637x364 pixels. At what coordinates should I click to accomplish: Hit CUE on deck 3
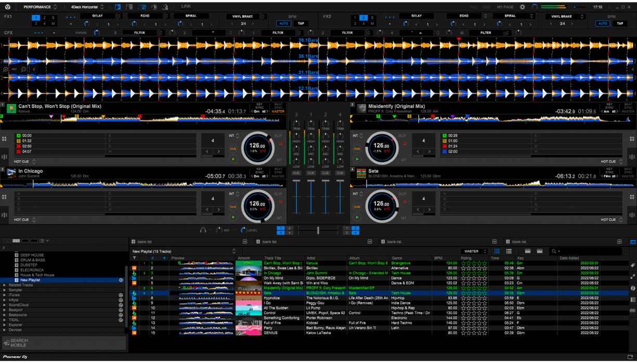pyautogui.click(x=233, y=206)
